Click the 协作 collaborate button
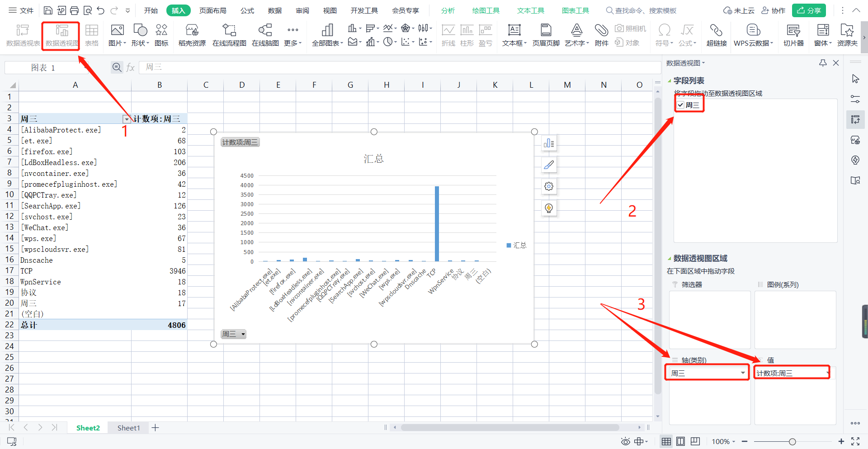 tap(774, 10)
